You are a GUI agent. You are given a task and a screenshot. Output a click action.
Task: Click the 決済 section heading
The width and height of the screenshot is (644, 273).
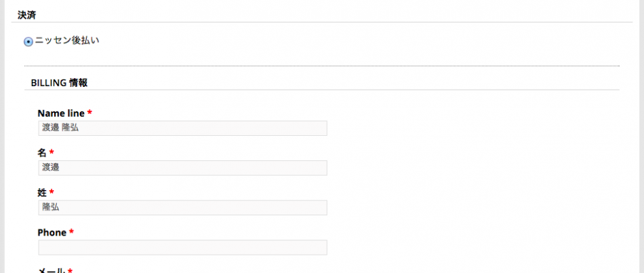(x=26, y=14)
